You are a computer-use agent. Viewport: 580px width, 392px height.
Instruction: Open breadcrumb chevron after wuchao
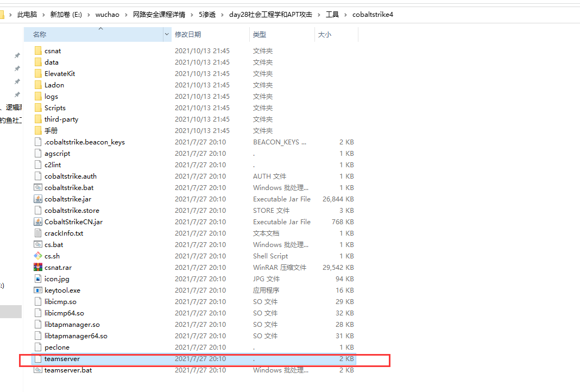126,15
